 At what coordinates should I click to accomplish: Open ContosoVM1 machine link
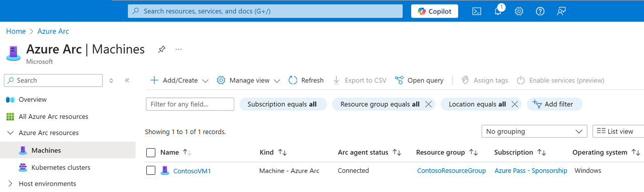coord(192,171)
